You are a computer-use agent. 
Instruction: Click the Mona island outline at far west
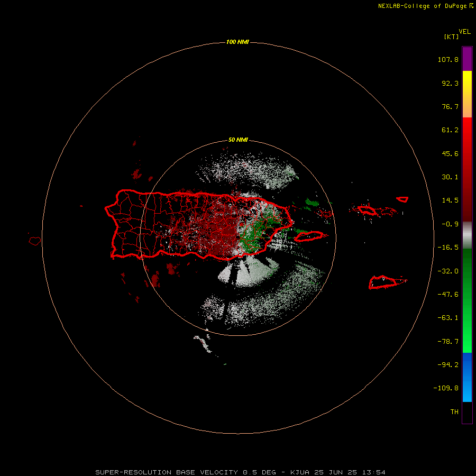(x=35, y=241)
